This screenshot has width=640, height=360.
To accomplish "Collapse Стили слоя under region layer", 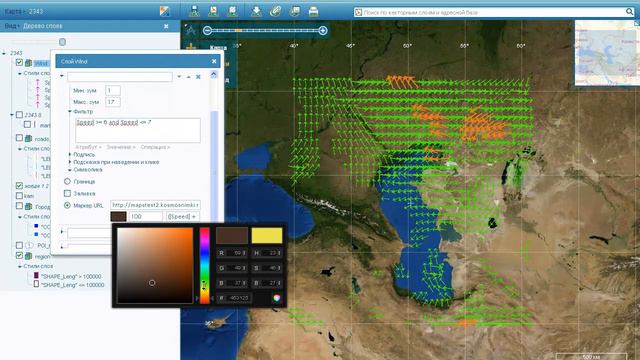I will click(x=20, y=266).
